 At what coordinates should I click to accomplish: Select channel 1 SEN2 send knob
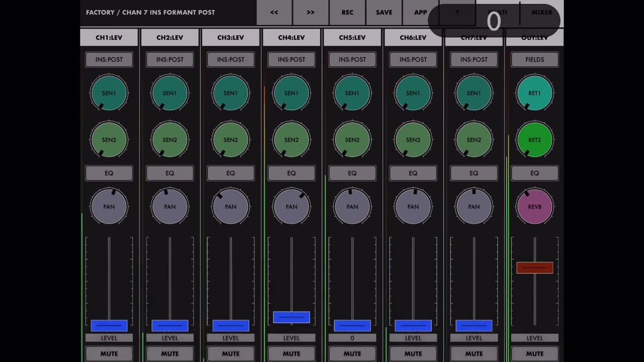coord(109,140)
